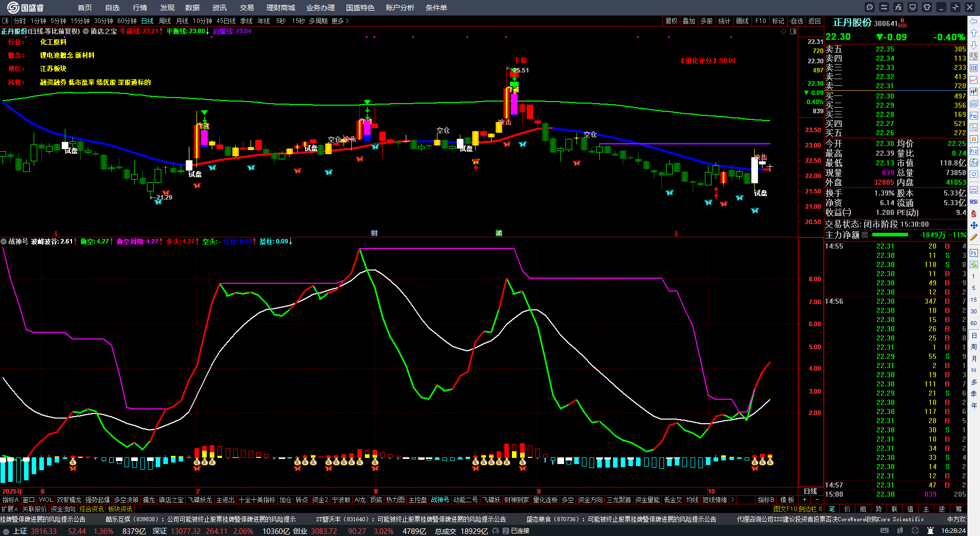980x536 pixels.
Task: Click the 国盛睿 application logo
Action: click(x=26, y=7)
